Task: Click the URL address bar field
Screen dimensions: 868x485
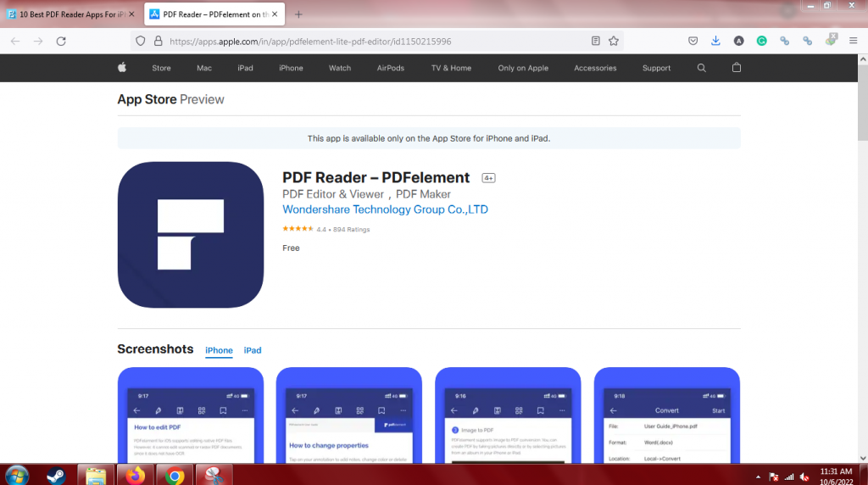Action: pos(376,41)
